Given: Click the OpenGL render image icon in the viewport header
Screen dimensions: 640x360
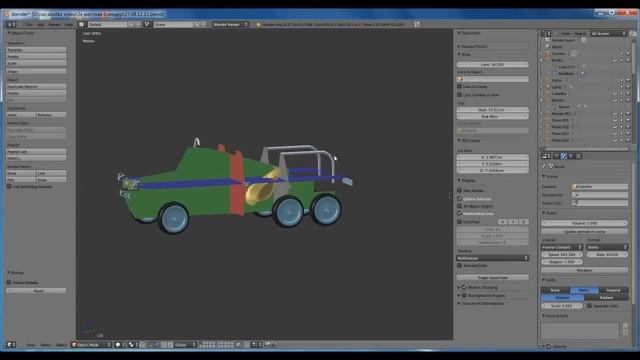Looking at the screenshot, I should pos(268,345).
